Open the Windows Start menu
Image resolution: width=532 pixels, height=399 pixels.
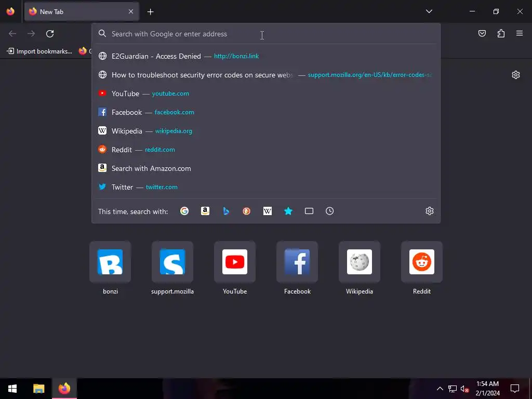point(12,389)
